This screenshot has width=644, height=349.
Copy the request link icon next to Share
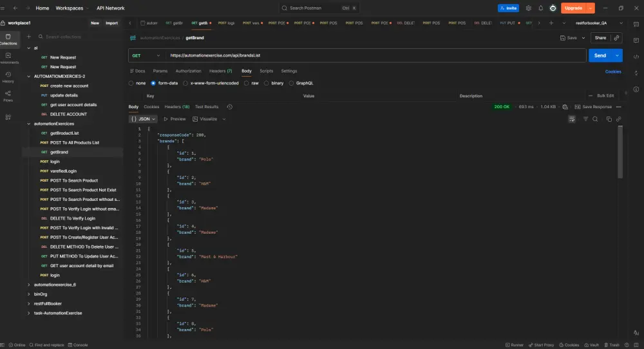pos(616,38)
